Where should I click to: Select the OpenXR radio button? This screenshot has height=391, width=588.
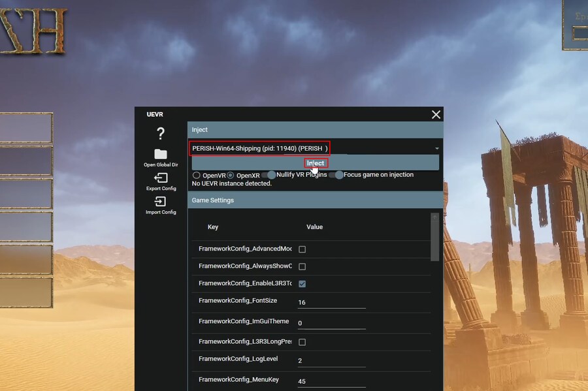(x=231, y=175)
